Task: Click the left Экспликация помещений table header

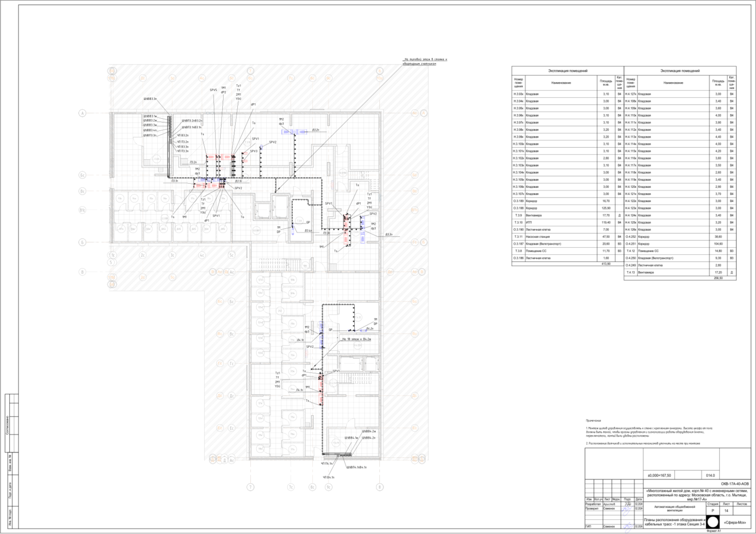Action: point(567,71)
